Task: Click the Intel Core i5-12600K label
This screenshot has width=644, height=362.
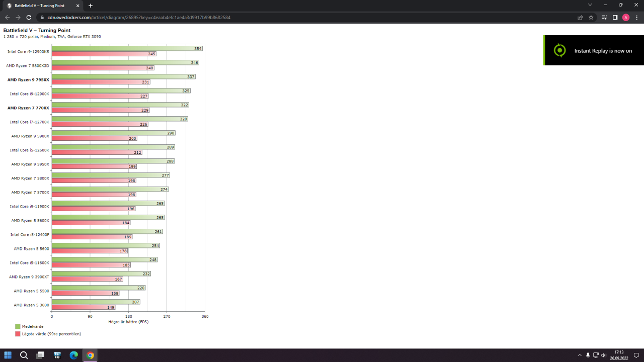Action: tap(30, 150)
